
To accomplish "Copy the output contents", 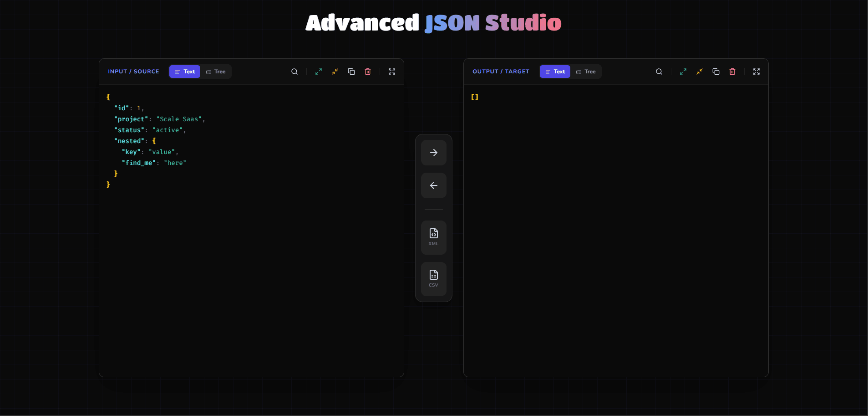I will (716, 72).
